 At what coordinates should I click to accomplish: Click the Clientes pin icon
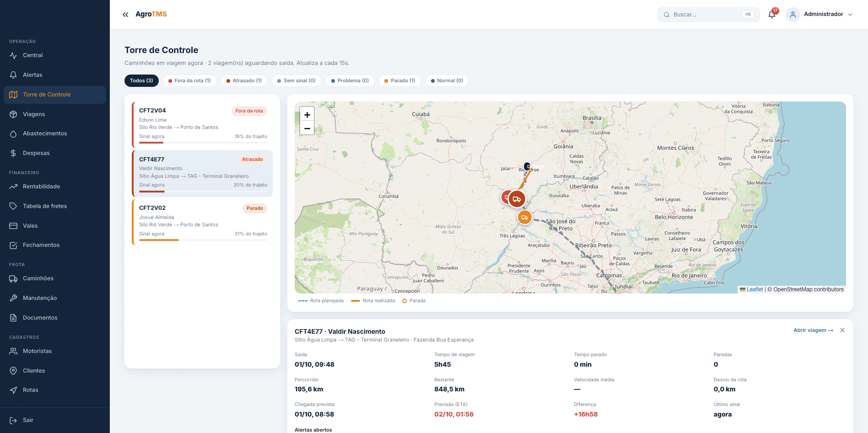pyautogui.click(x=13, y=371)
